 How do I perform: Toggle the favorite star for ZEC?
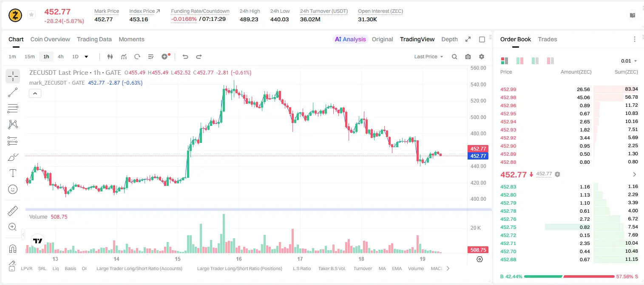coord(31,15)
